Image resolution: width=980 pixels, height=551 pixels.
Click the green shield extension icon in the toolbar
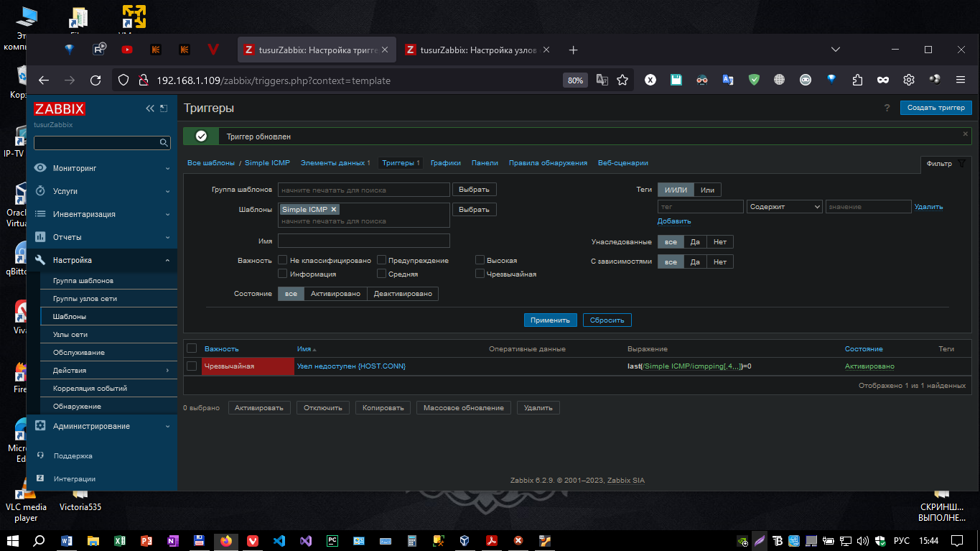(754, 80)
